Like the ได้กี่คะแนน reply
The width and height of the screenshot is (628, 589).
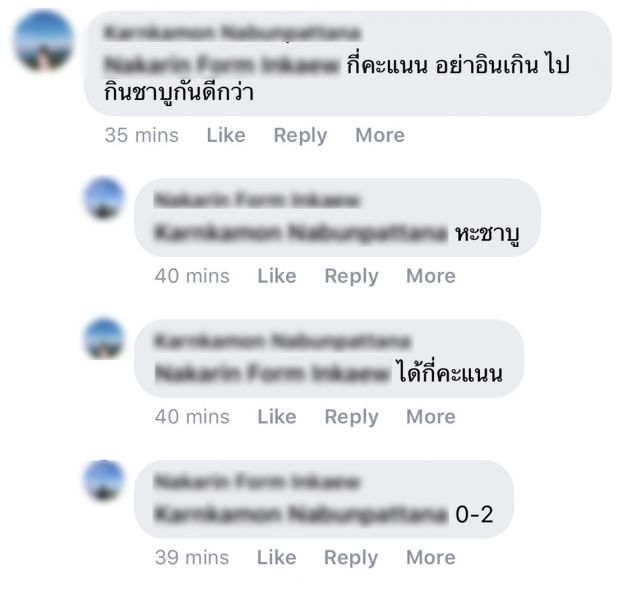pos(277,416)
